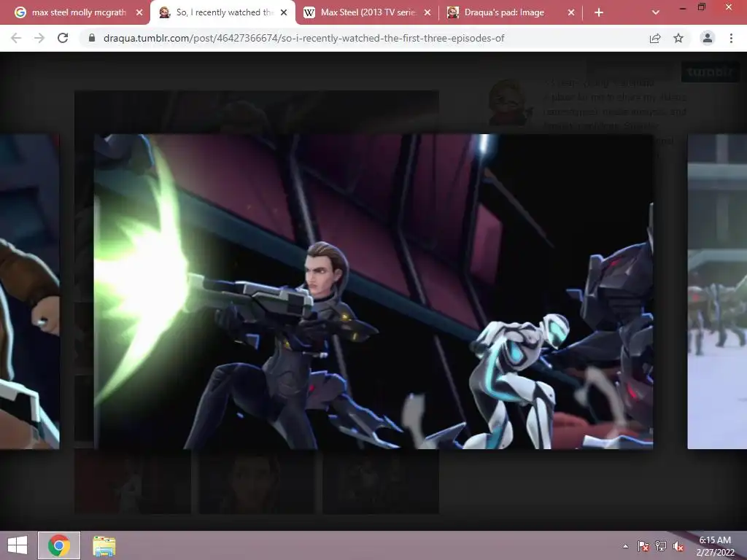Image resolution: width=747 pixels, height=560 pixels.
Task: Close the Max Steel Wikipedia tab
Action: coord(427,12)
